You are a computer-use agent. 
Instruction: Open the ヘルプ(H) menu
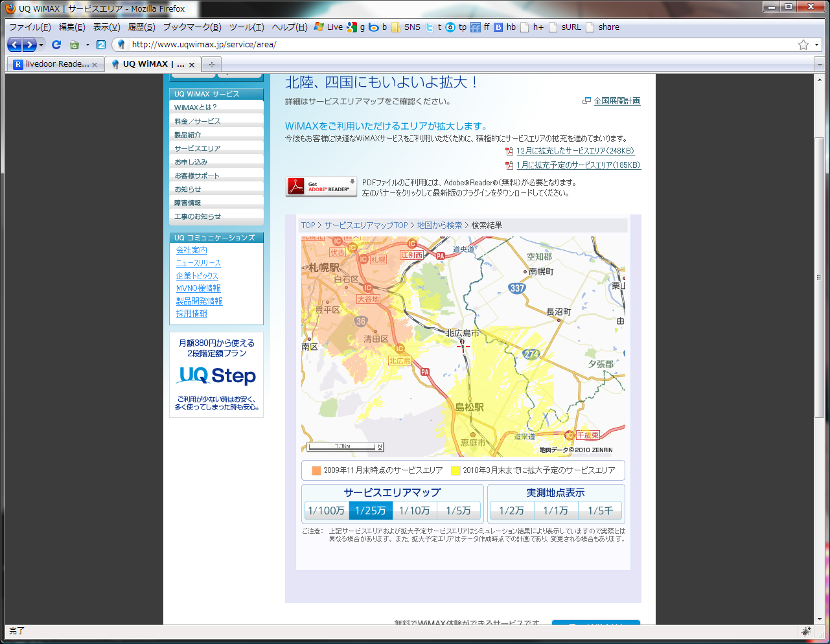click(289, 27)
